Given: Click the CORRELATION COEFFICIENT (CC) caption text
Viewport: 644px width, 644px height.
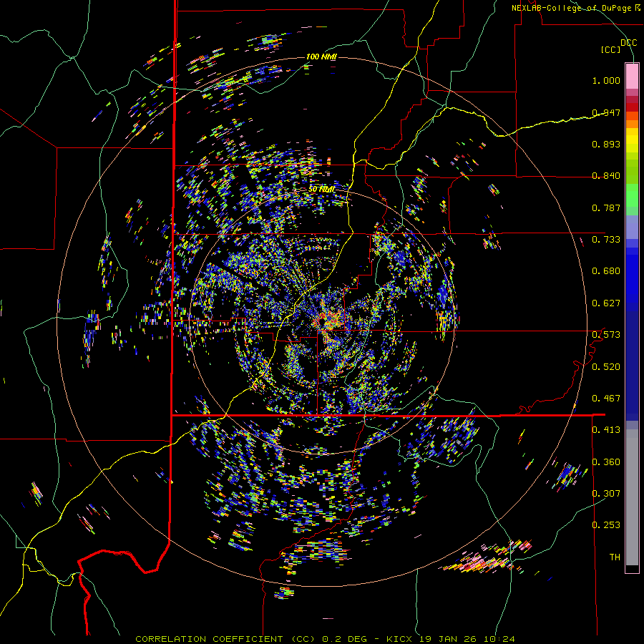Looking at the screenshot, I should coord(225,639).
